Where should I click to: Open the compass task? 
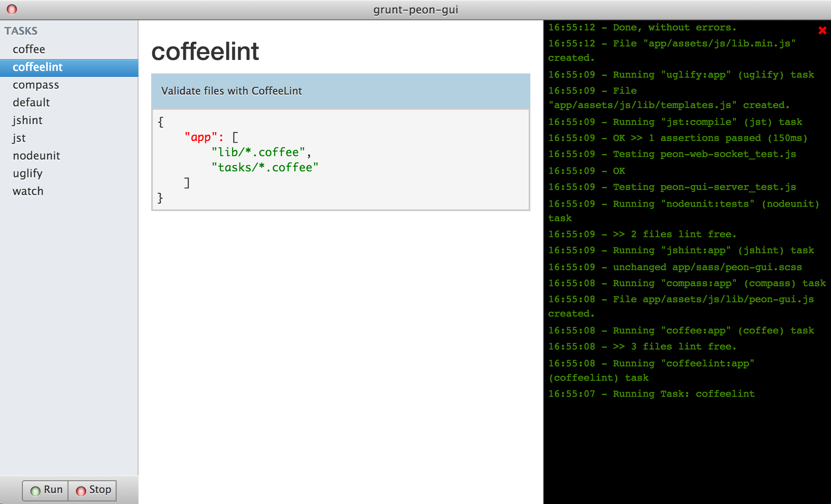69,85
